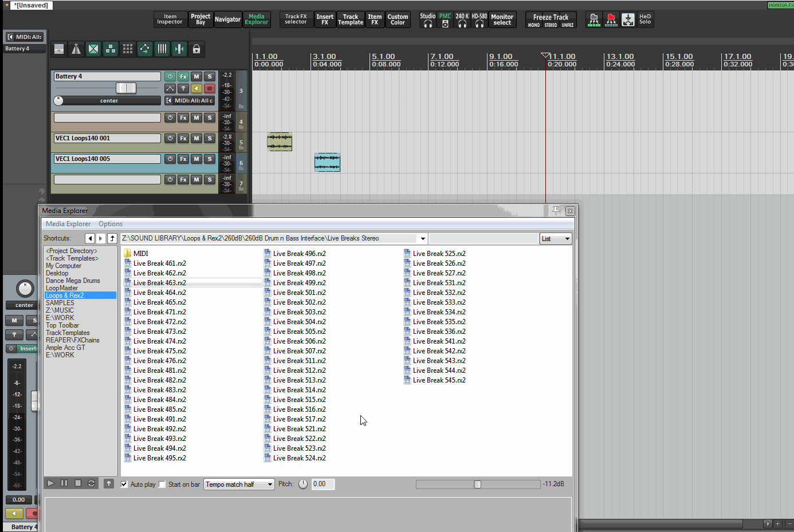
Task: Toggle Auto play checkbox
Action: click(124, 484)
